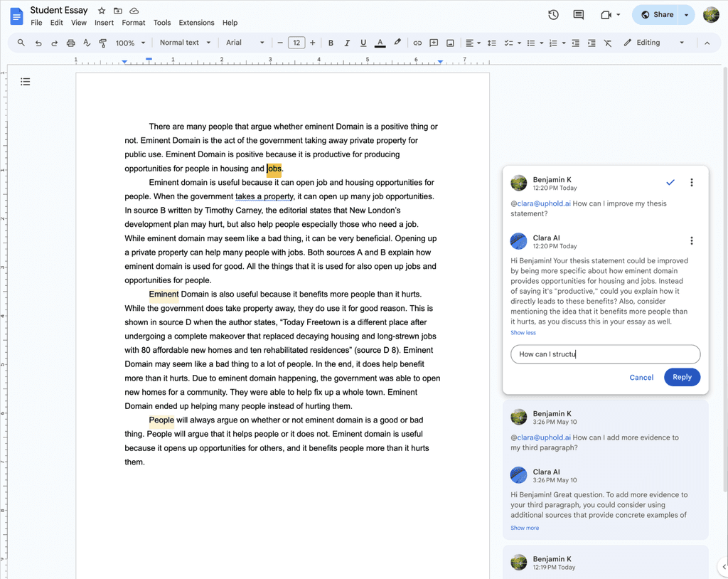Click the font size field
728x579 pixels.
click(296, 43)
